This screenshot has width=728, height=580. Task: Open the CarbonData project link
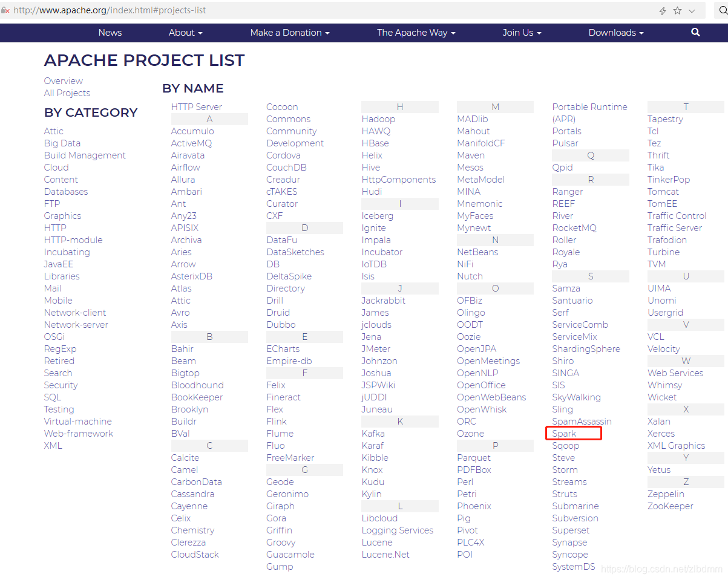click(x=197, y=482)
